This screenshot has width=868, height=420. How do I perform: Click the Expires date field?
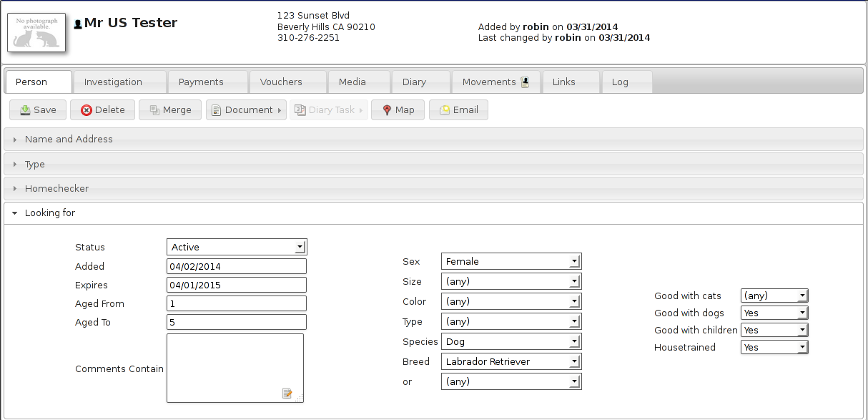(x=236, y=285)
